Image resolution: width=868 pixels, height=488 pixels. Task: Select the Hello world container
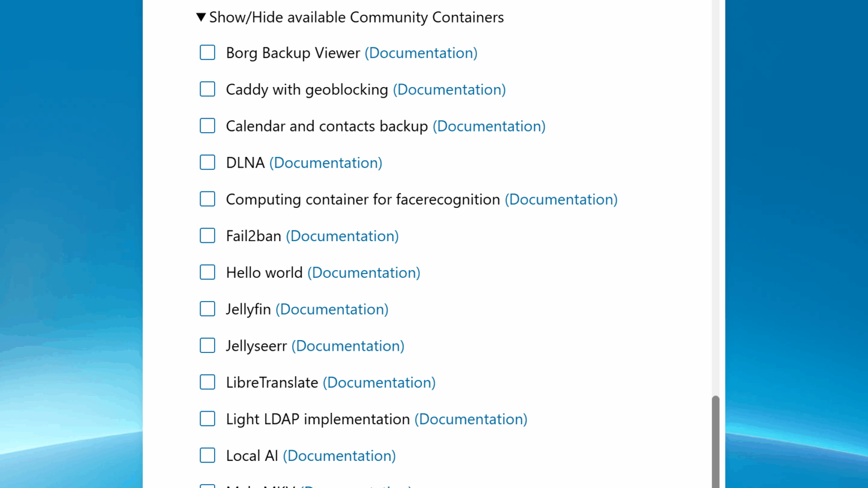coord(207,272)
